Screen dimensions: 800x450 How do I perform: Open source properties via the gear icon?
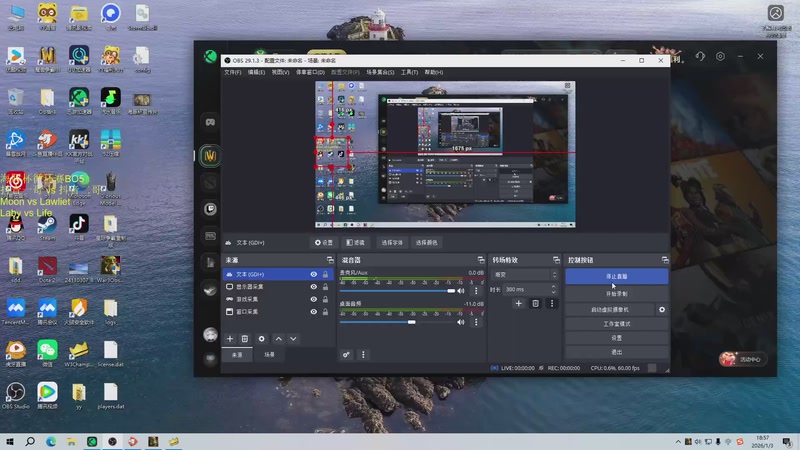tap(262, 339)
